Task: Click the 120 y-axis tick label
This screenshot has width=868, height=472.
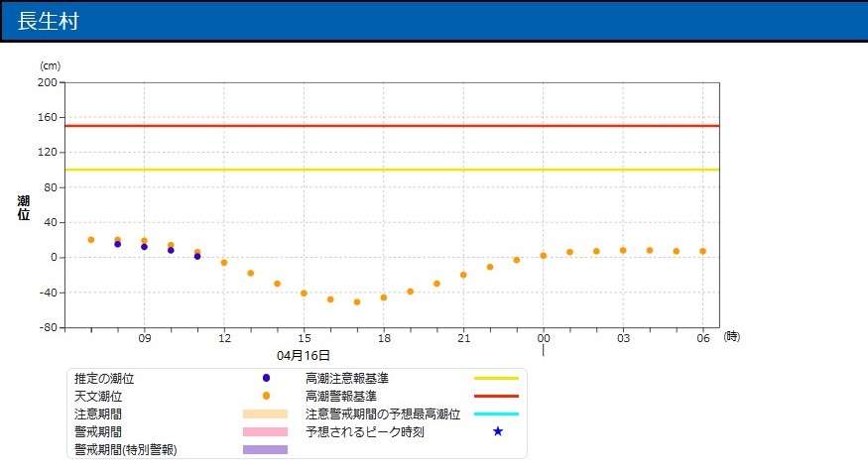Action: 47,152
